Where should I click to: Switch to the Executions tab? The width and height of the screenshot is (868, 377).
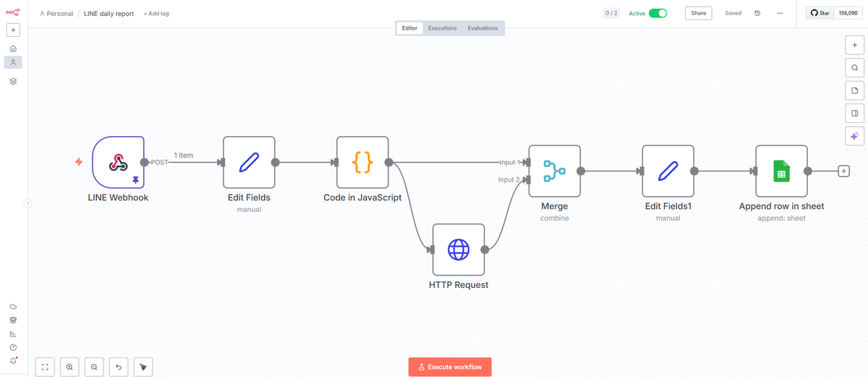[x=442, y=28]
